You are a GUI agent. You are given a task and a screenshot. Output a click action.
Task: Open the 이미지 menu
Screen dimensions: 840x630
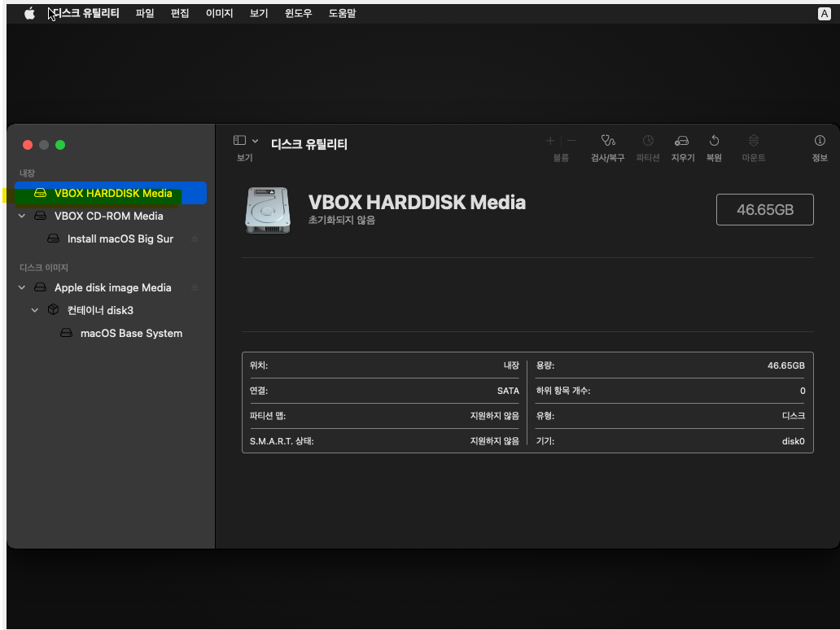coord(220,13)
